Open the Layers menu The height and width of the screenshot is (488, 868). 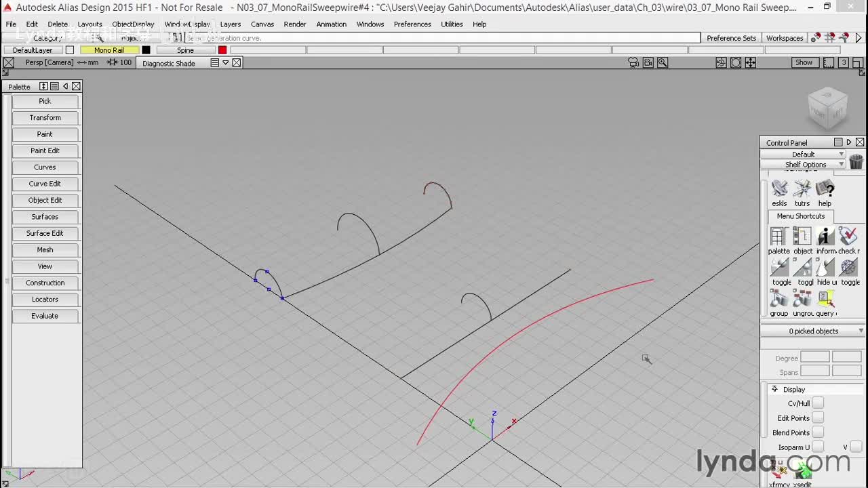pos(231,24)
